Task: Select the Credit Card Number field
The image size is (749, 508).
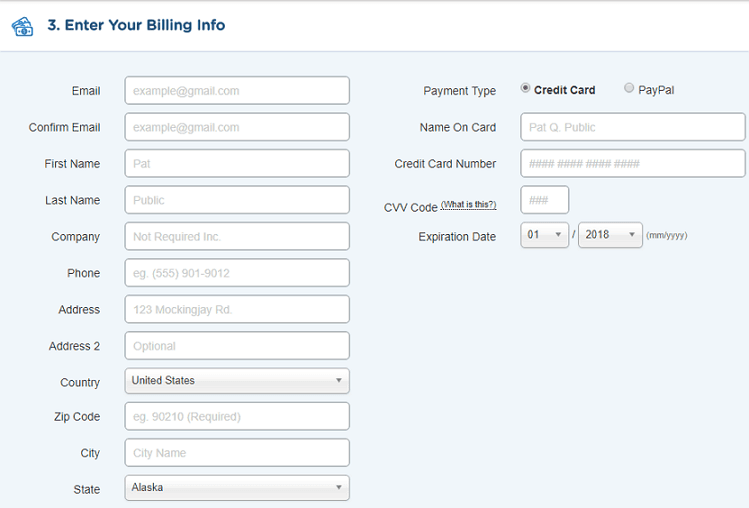Action: click(x=632, y=163)
